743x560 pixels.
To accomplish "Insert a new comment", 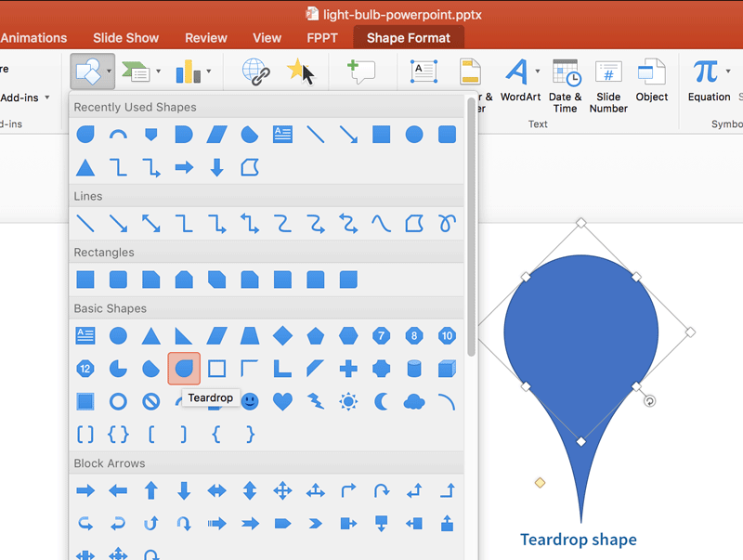I will click(x=363, y=72).
